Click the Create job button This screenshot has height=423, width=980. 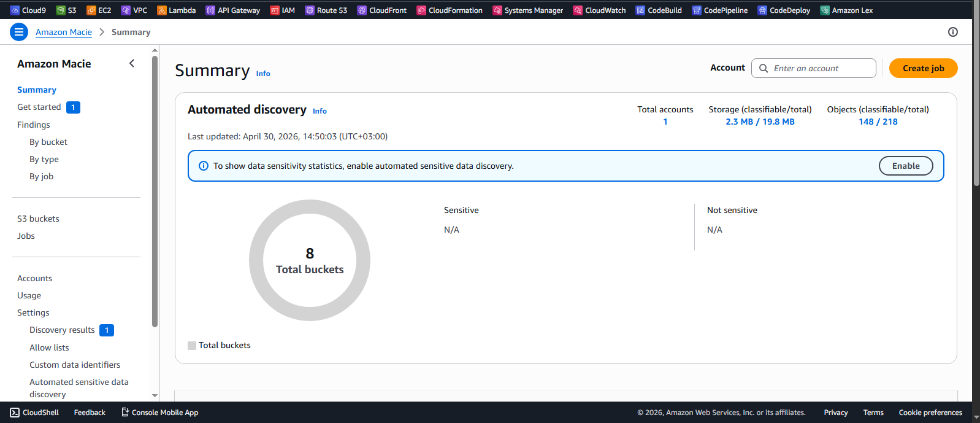[923, 68]
